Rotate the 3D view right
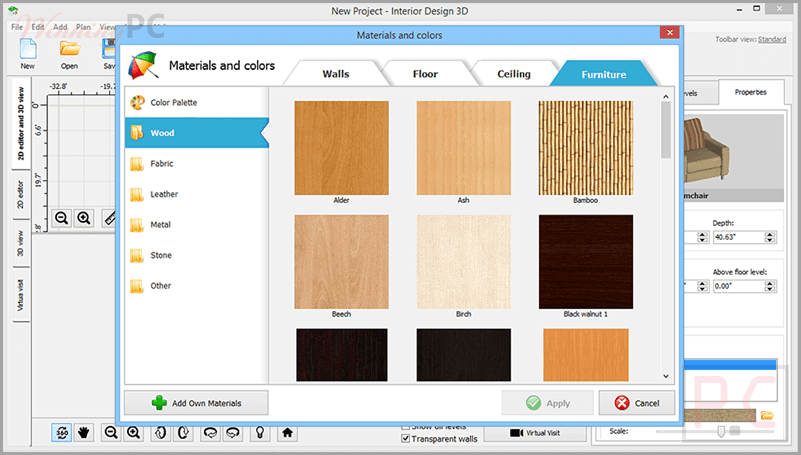The height and width of the screenshot is (455, 801). [232, 433]
